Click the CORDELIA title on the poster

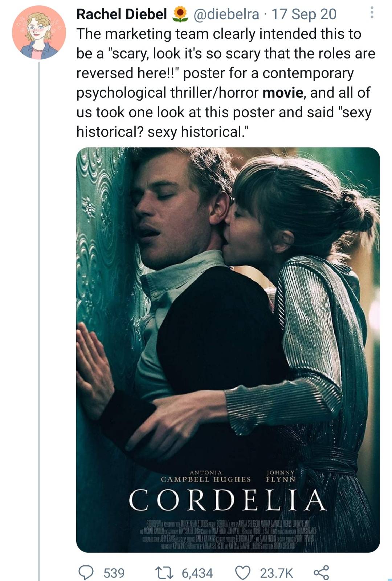click(228, 500)
